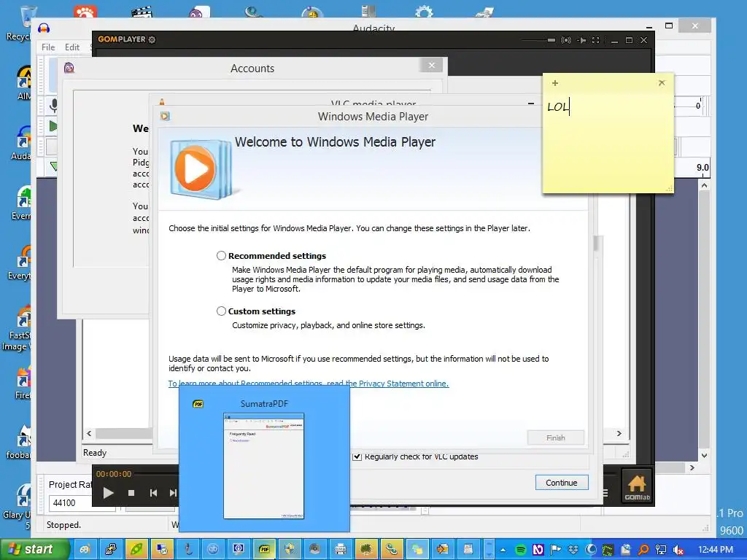The width and height of the screenshot is (747, 560).
Task: Stop playback in GOM Player
Action: pyautogui.click(x=131, y=493)
